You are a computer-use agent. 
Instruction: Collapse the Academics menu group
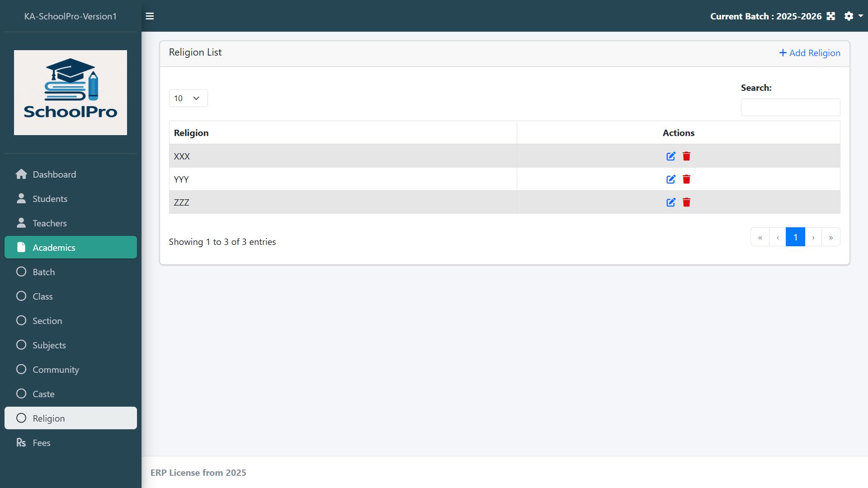point(71,248)
